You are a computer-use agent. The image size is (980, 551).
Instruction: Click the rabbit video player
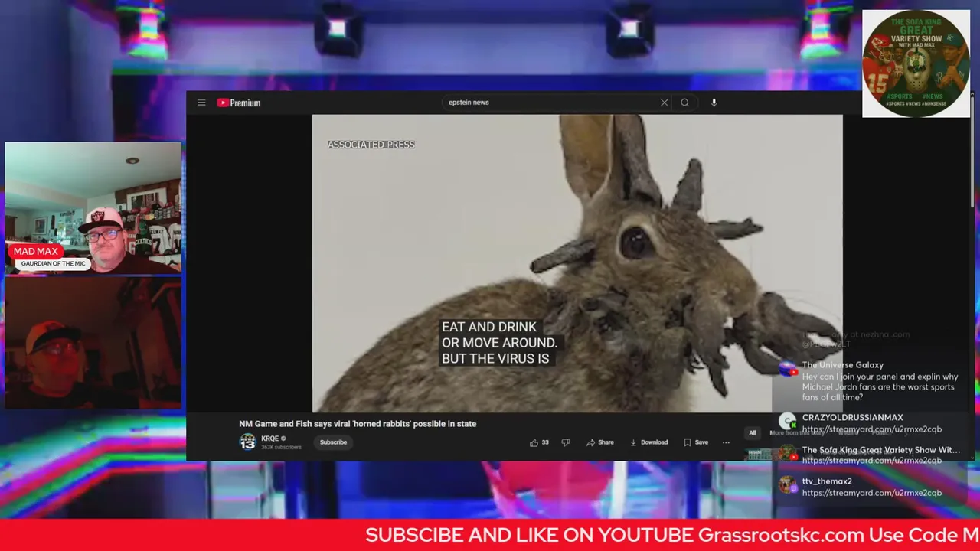click(577, 263)
